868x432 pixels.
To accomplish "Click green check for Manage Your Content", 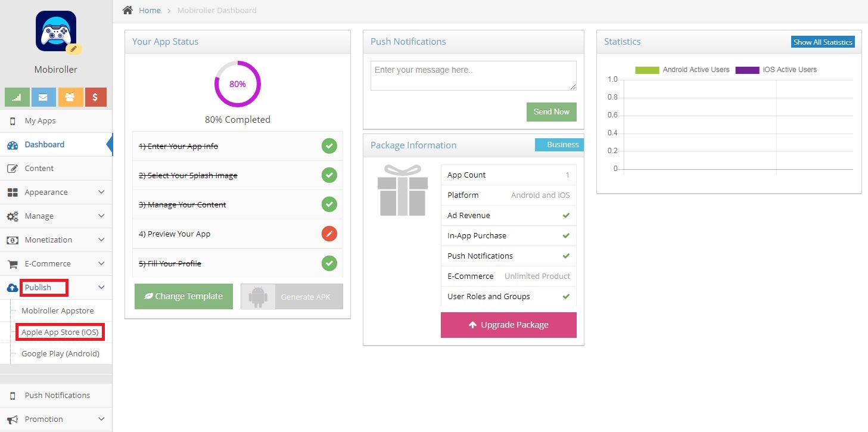I will 329,204.
